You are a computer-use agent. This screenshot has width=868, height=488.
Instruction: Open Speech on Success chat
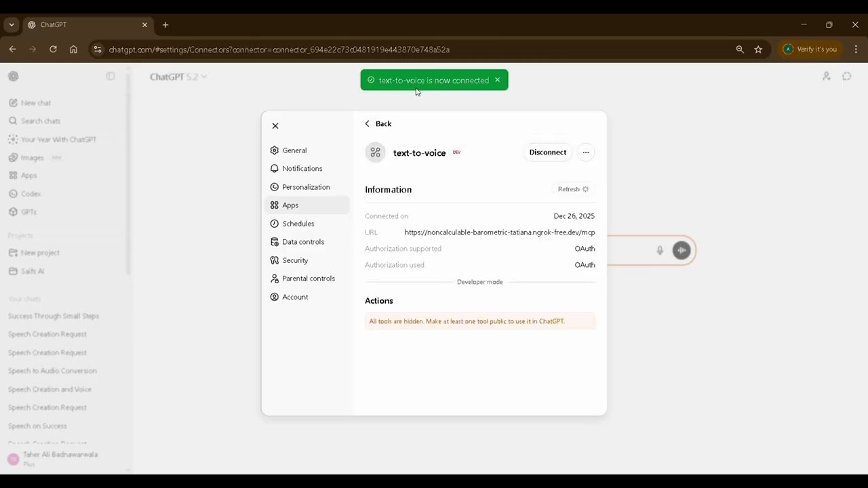tap(37, 426)
